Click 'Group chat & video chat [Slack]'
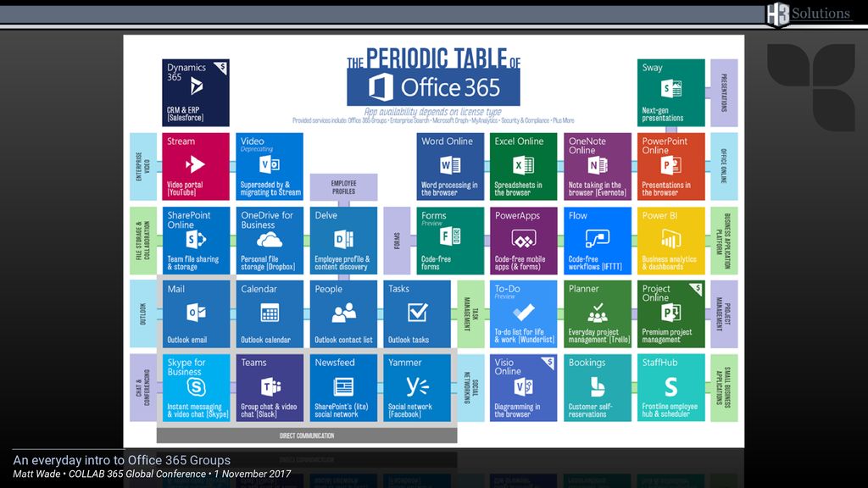The height and width of the screenshot is (488, 868). tap(269, 411)
